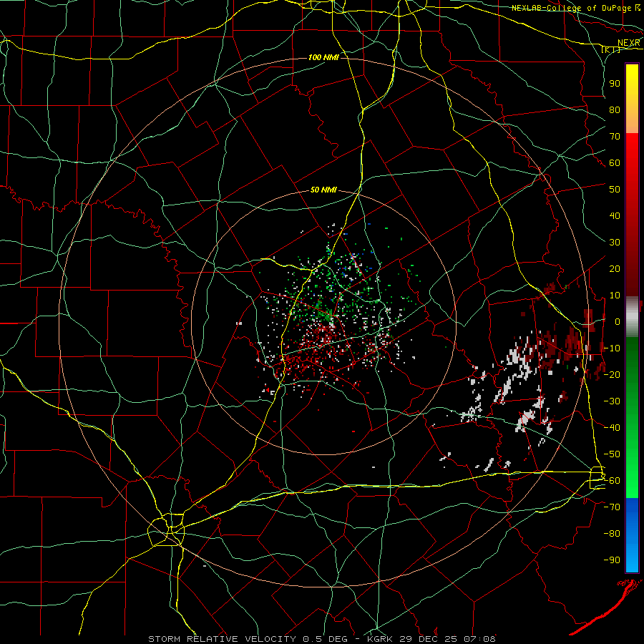The width and height of the screenshot is (644, 644).
Task: Click the -80 scale value
Action: 612,534
